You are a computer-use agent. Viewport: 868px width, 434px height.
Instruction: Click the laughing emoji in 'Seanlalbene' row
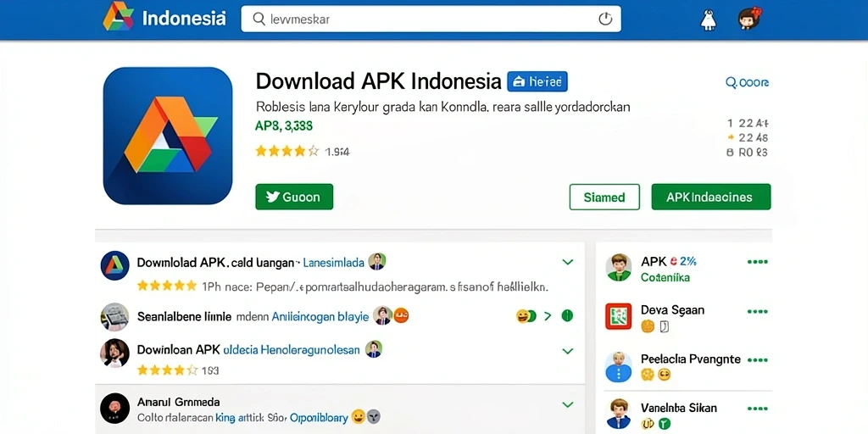click(x=524, y=316)
